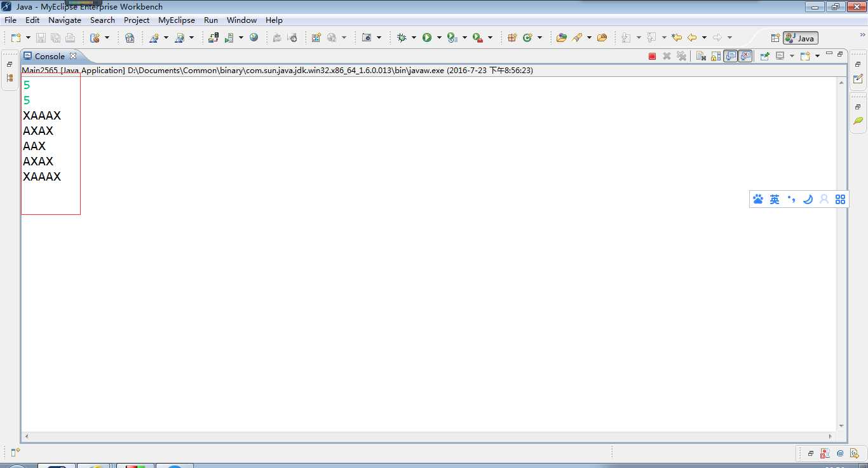Expand the Debug dropdown arrow
The height and width of the screenshot is (468, 868).
(x=414, y=38)
